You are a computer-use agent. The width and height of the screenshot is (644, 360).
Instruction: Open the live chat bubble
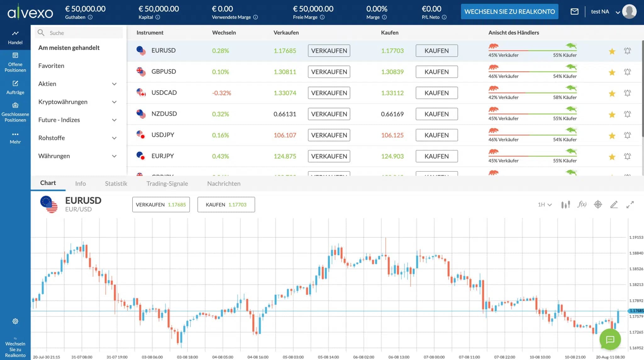tap(610, 339)
